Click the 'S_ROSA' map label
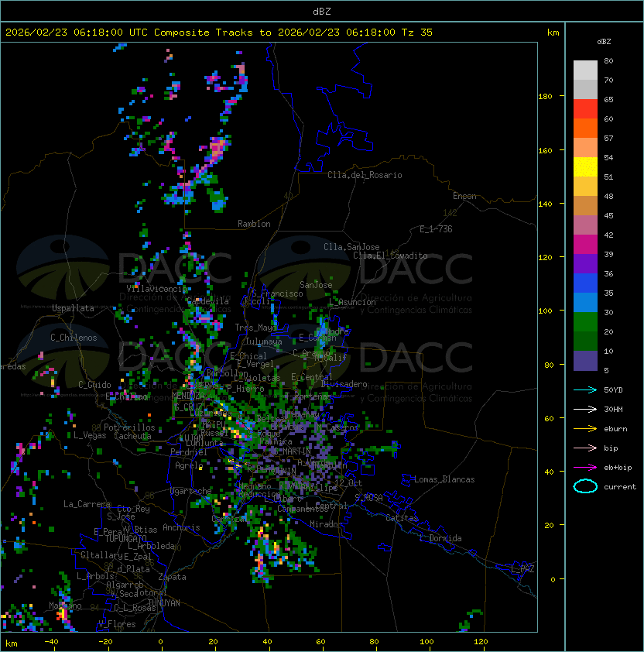Image resolution: width=644 pixels, height=652 pixels. pyautogui.click(x=368, y=498)
